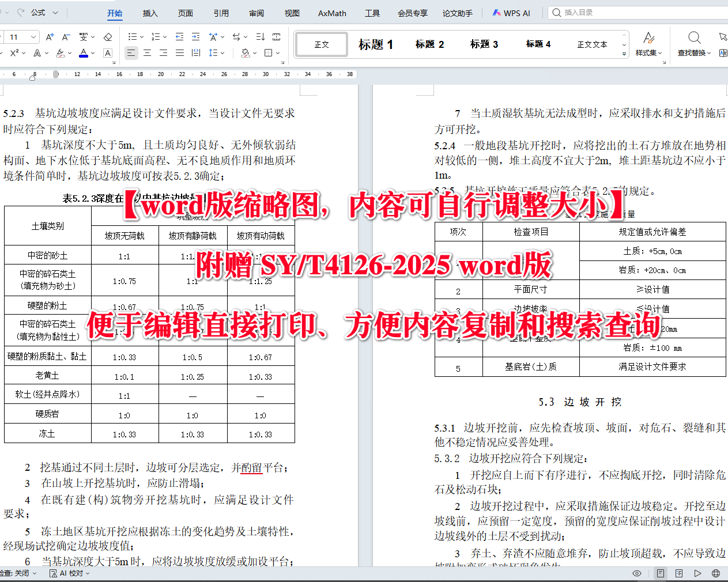Increase font size with A+ icon
728x582 pixels.
[50, 37]
